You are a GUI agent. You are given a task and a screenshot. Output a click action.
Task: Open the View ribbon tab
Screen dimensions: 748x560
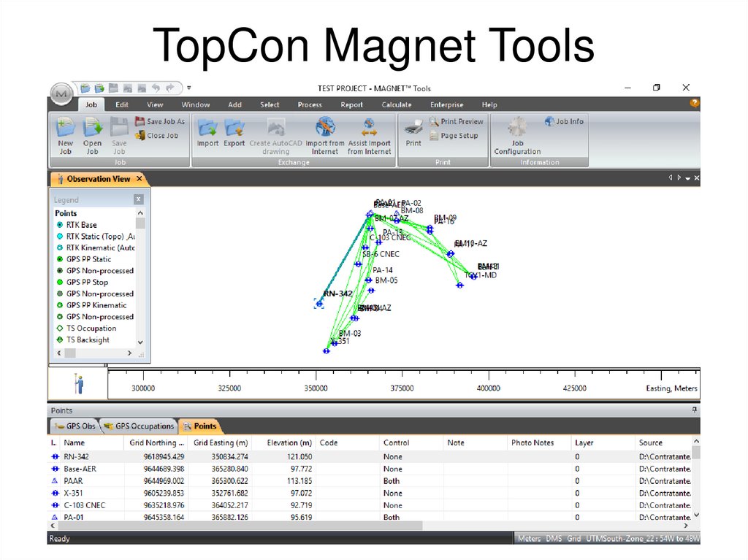tap(155, 104)
